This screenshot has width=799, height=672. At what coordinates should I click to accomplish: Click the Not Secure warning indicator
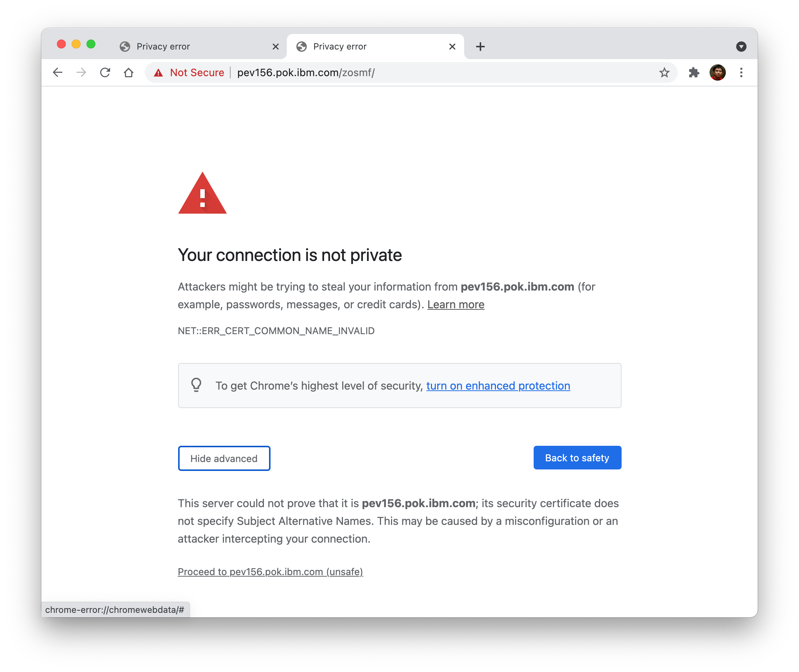tap(189, 72)
